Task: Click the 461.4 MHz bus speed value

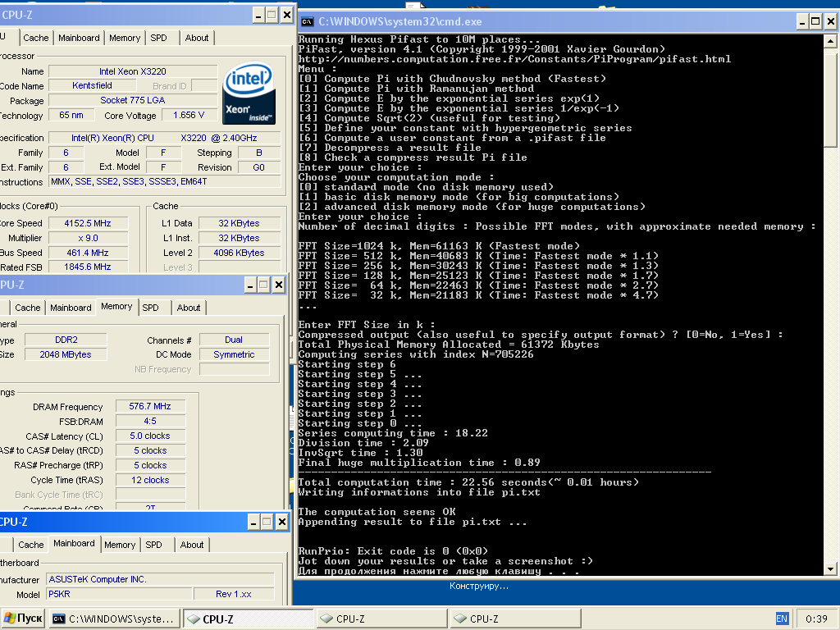Action: pyautogui.click(x=88, y=253)
